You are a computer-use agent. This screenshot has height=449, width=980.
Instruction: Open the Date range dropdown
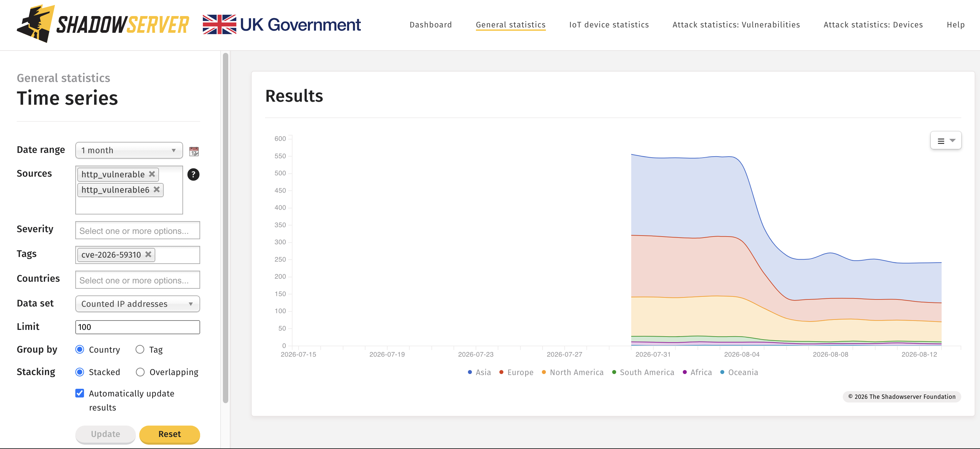(x=129, y=150)
